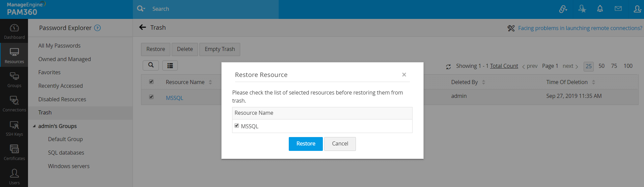
Task: Uncheck MSSQL in Restore Resource dialog
Action: point(237,126)
